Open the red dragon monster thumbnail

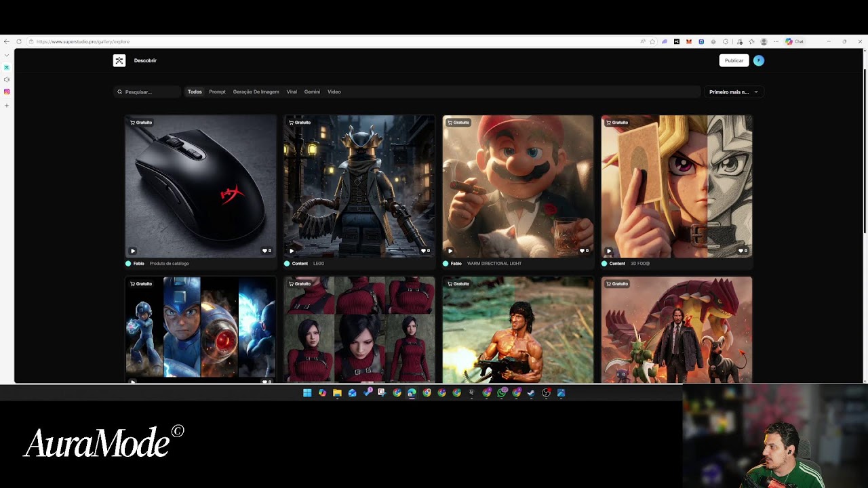[x=677, y=330]
